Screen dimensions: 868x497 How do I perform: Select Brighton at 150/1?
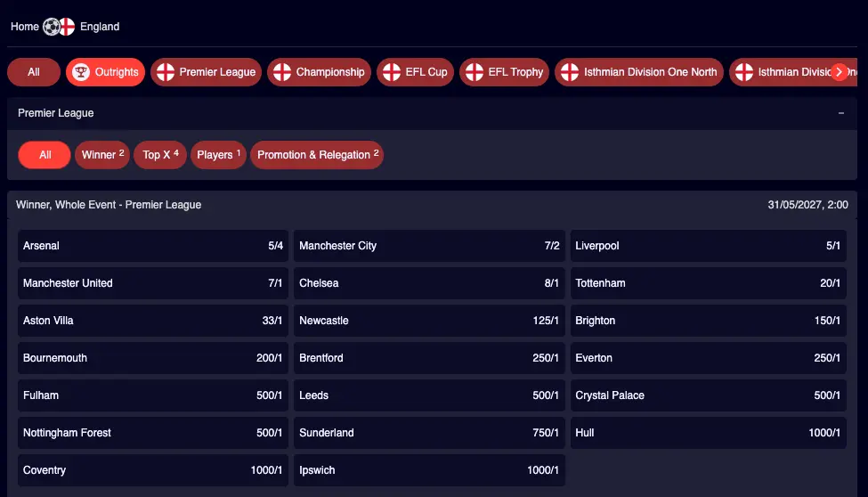coord(708,321)
